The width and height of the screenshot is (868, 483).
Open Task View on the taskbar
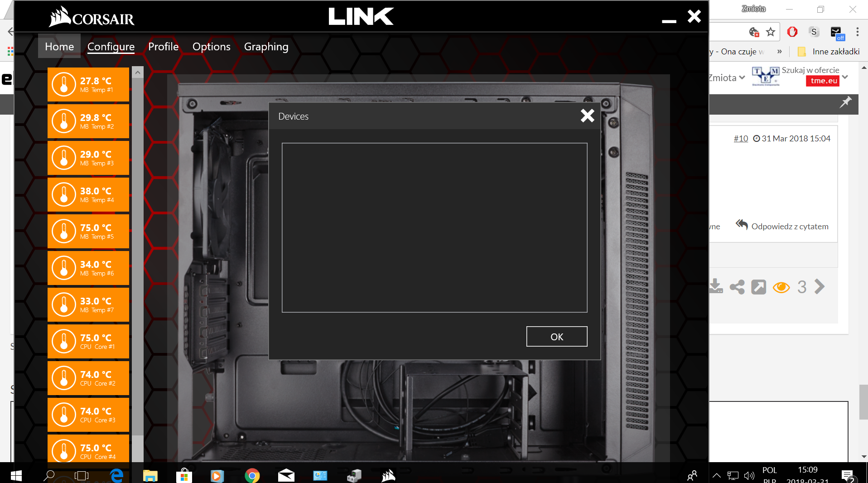pos(82,475)
